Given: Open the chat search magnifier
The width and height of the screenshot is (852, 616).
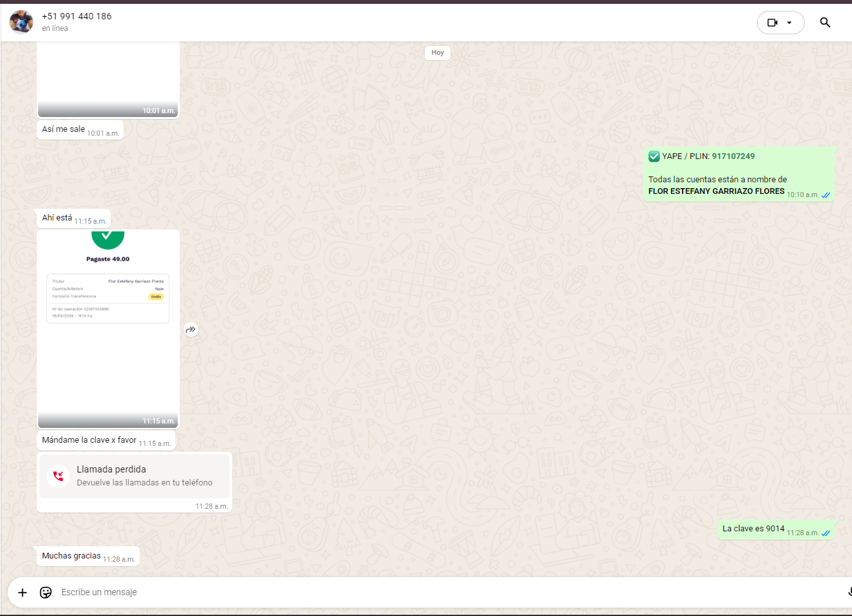Looking at the screenshot, I should click(x=825, y=23).
